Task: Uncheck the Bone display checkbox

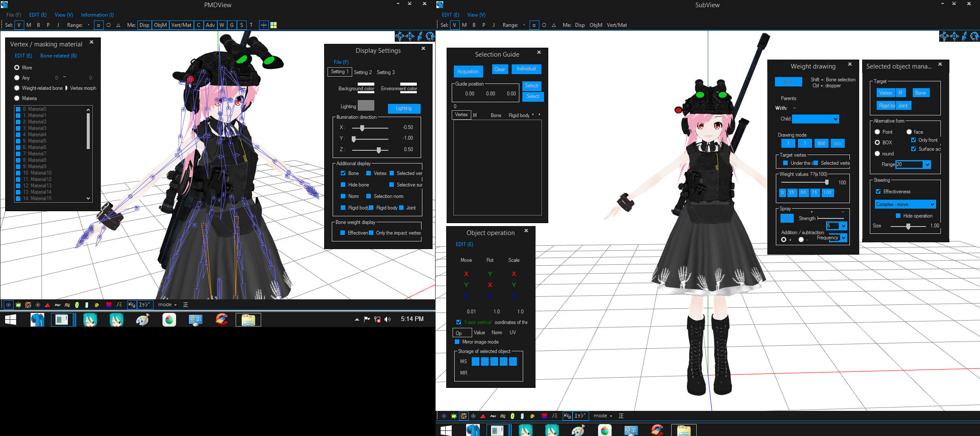Action: [x=343, y=173]
